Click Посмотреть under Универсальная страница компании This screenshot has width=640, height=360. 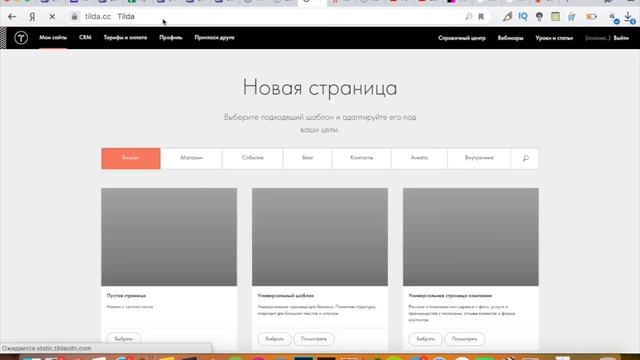(x=464, y=339)
